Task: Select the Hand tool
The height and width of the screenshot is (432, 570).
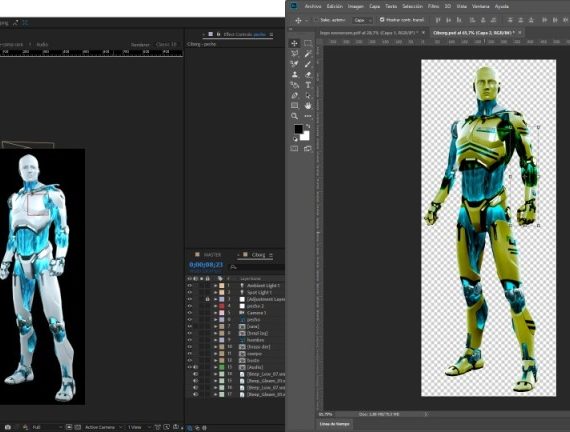Action: 308,106
